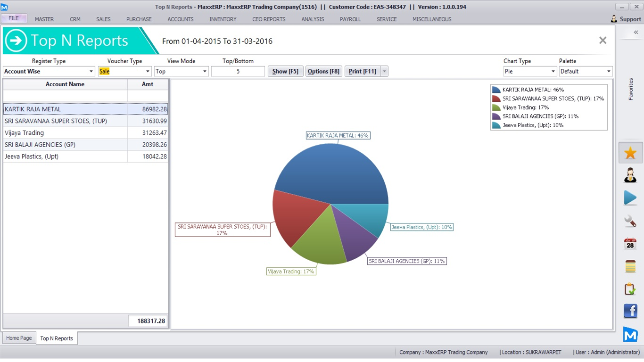Select the KARTIK RAJA METAL legend swatch
644x362 pixels.
pos(496,90)
